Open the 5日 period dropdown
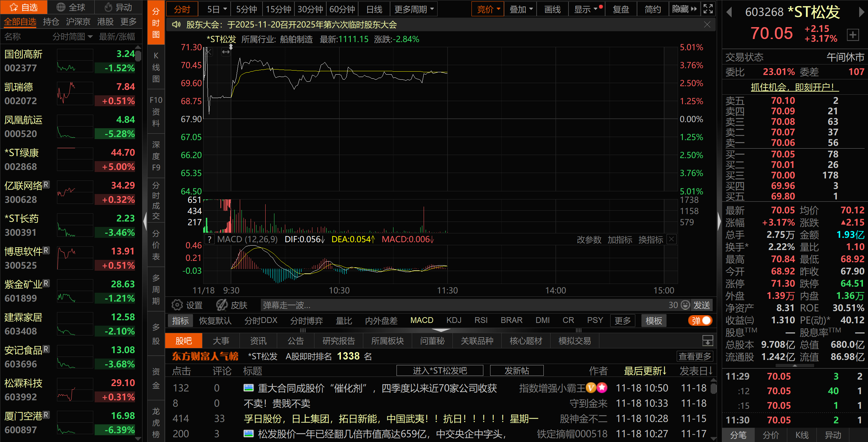 click(x=217, y=9)
